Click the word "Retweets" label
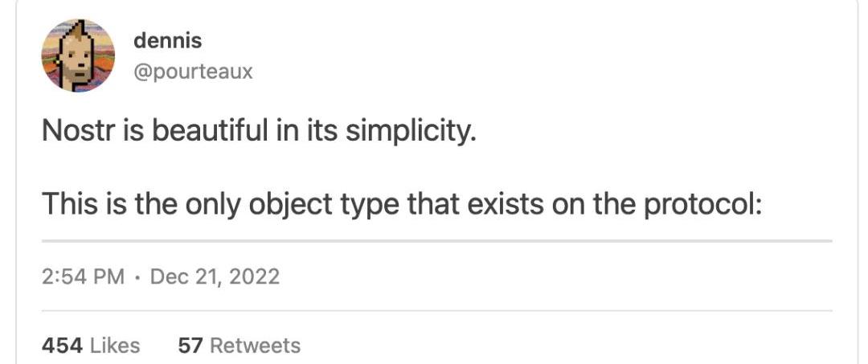The width and height of the screenshot is (868, 364). [x=255, y=346]
